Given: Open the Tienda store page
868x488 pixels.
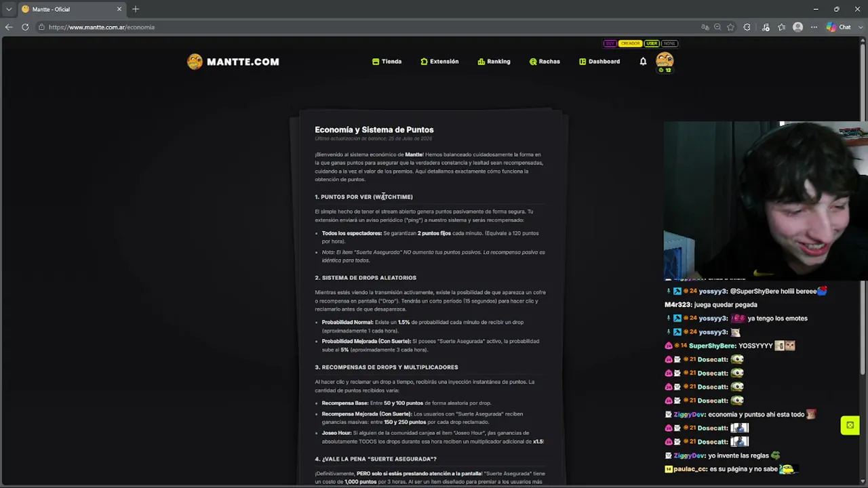Looking at the screenshot, I should point(387,62).
